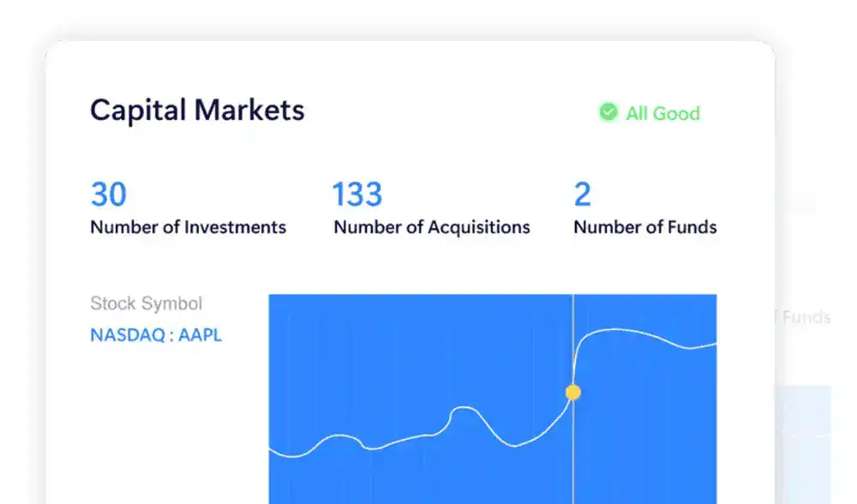Click the right end of the stock line

point(715,344)
